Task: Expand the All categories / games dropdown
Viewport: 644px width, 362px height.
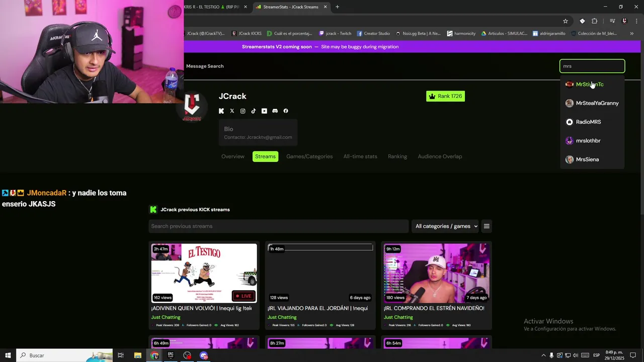Action: coord(446,226)
